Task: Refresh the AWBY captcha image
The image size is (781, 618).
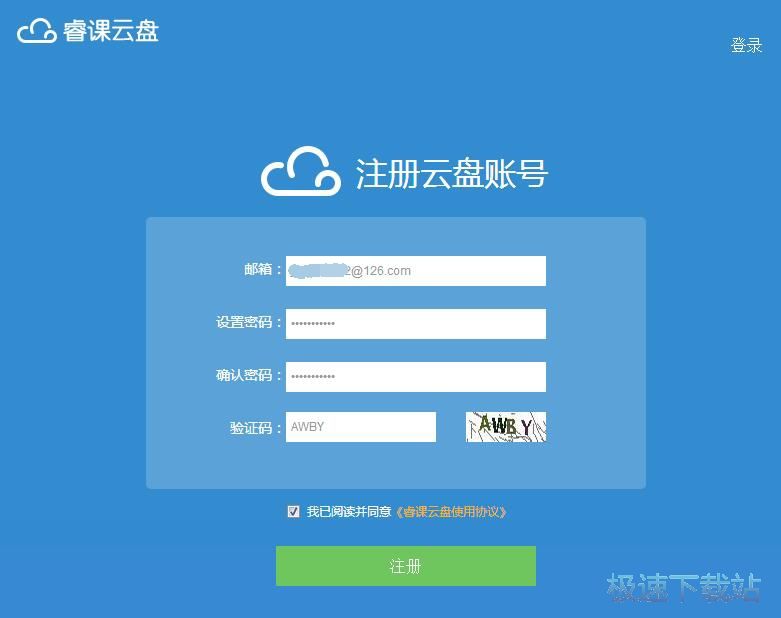Action: [x=506, y=427]
